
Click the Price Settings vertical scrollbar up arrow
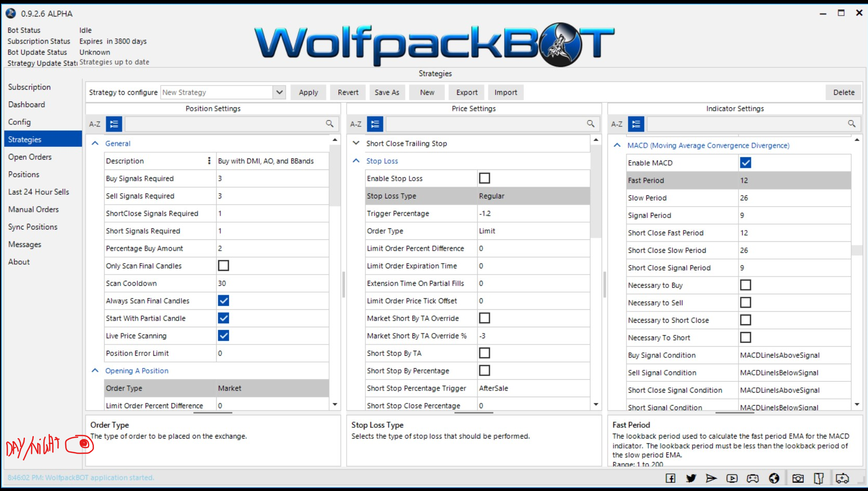pyautogui.click(x=596, y=140)
